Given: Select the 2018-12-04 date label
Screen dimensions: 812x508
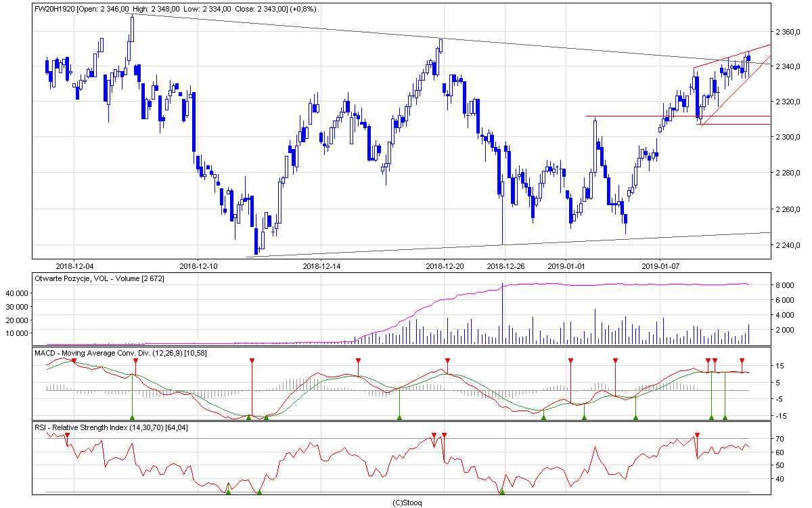Looking at the screenshot, I should [x=74, y=266].
